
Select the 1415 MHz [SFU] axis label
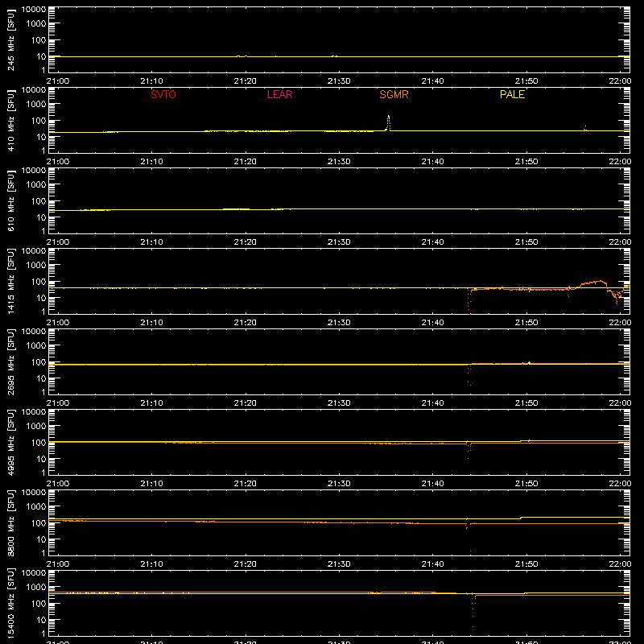click(11, 281)
